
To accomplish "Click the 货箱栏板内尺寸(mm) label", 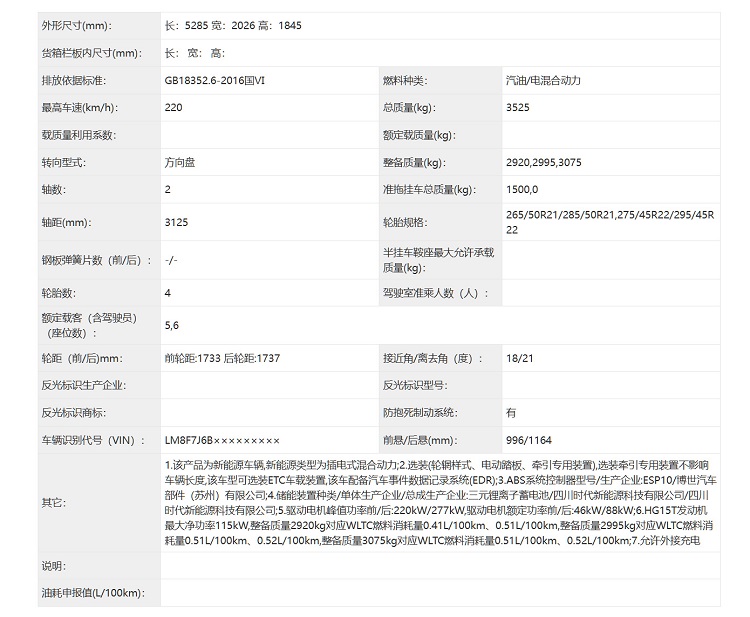I will [x=92, y=53].
